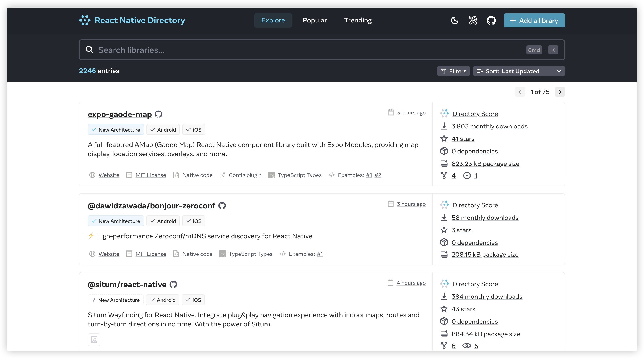Click forks count icon for expo-gaode-map
The width and height of the screenshot is (644, 358).
click(x=444, y=175)
